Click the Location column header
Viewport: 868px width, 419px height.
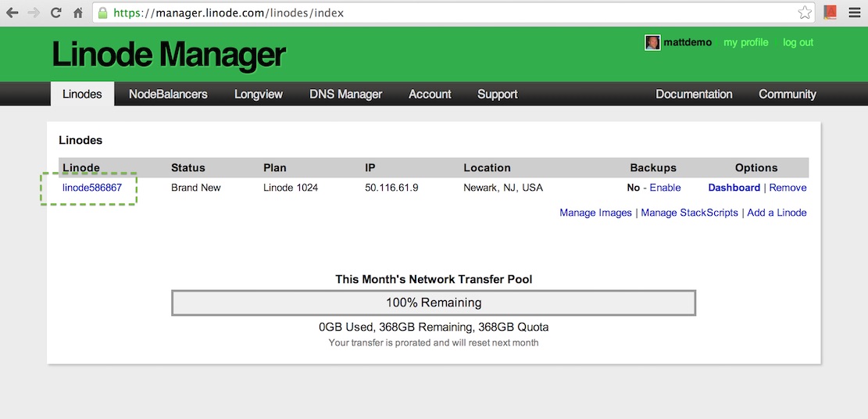(488, 168)
